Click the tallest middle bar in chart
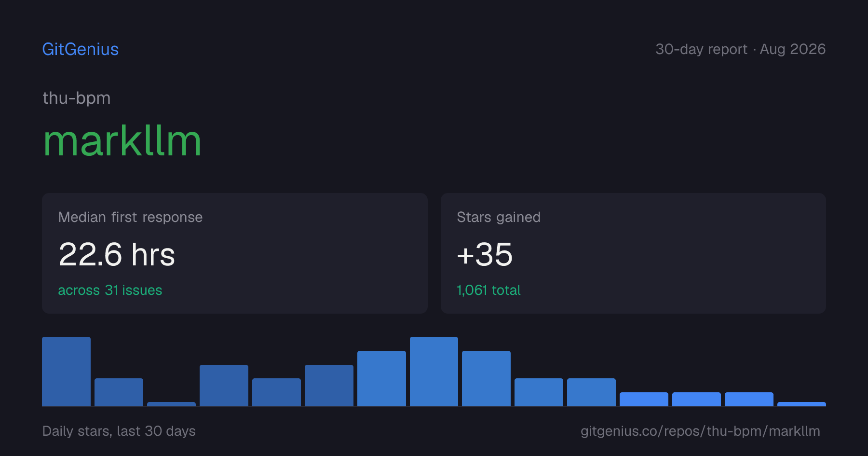The width and height of the screenshot is (868, 456). click(434, 372)
